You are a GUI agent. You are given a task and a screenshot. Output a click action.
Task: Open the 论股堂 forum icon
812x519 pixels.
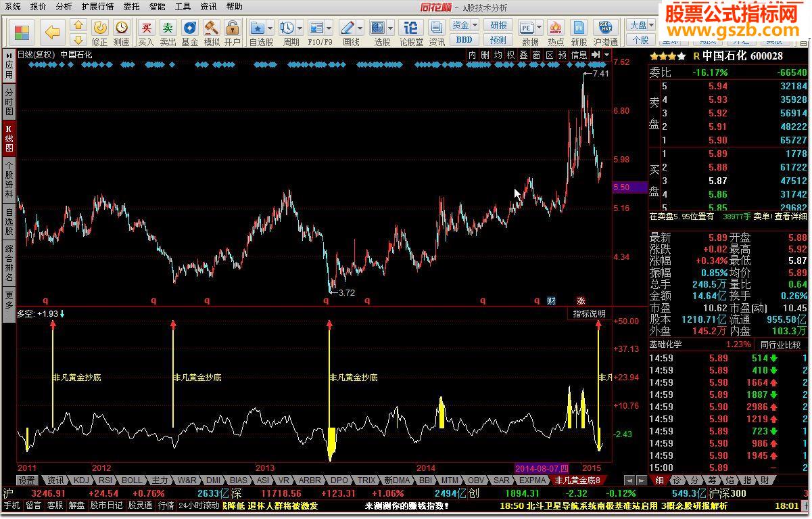[x=411, y=28]
